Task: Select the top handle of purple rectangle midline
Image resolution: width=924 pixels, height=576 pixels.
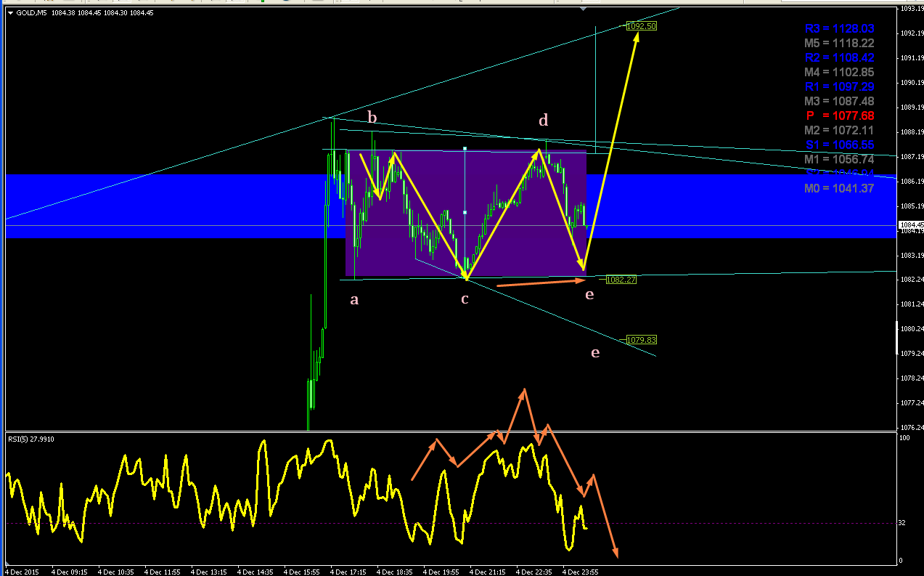Action: click(465, 149)
